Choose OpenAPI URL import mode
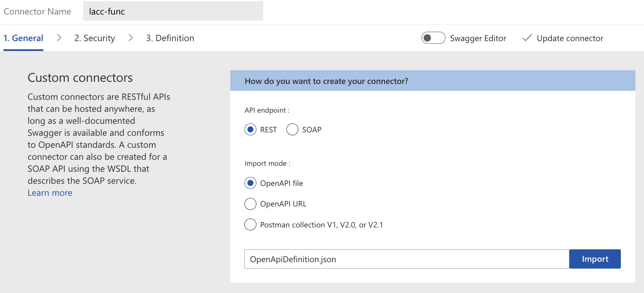 250,204
